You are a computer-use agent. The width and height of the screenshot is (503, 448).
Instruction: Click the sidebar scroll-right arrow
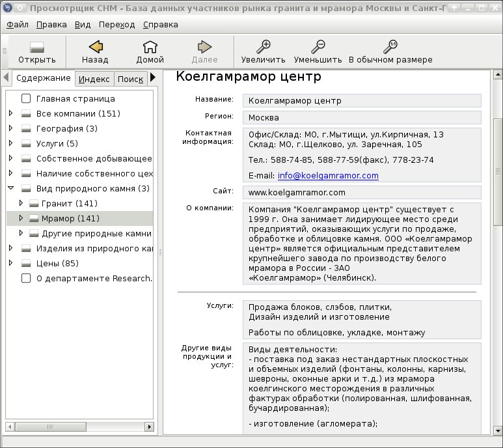coord(149,427)
